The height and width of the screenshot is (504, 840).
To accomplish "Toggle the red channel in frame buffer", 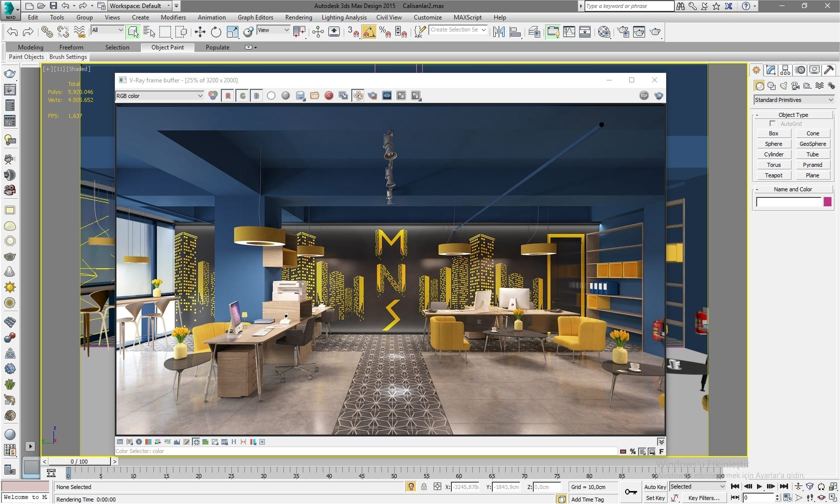I will point(228,95).
